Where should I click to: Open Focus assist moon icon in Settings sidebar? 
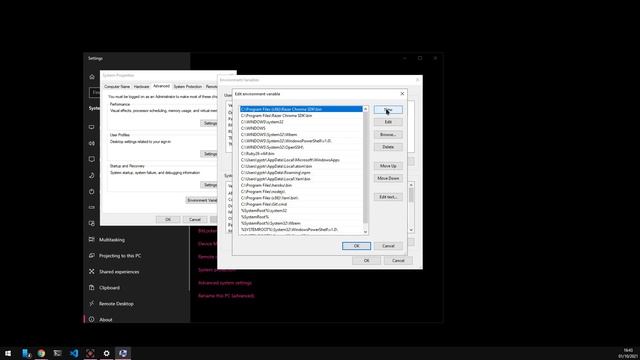point(92,176)
